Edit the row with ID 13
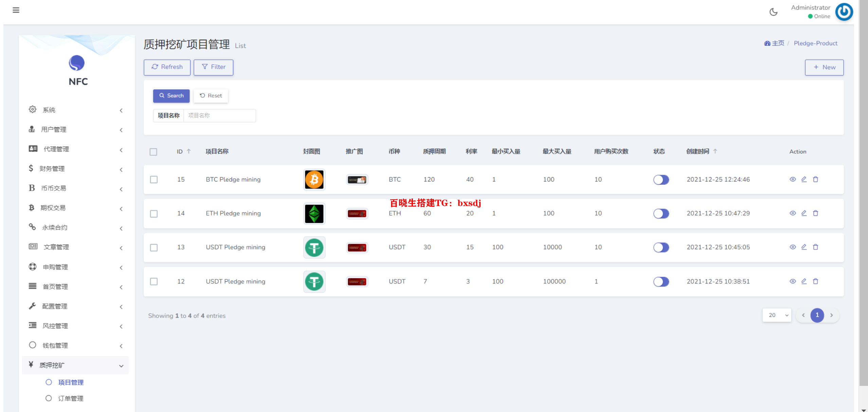The image size is (868, 412). pos(804,247)
